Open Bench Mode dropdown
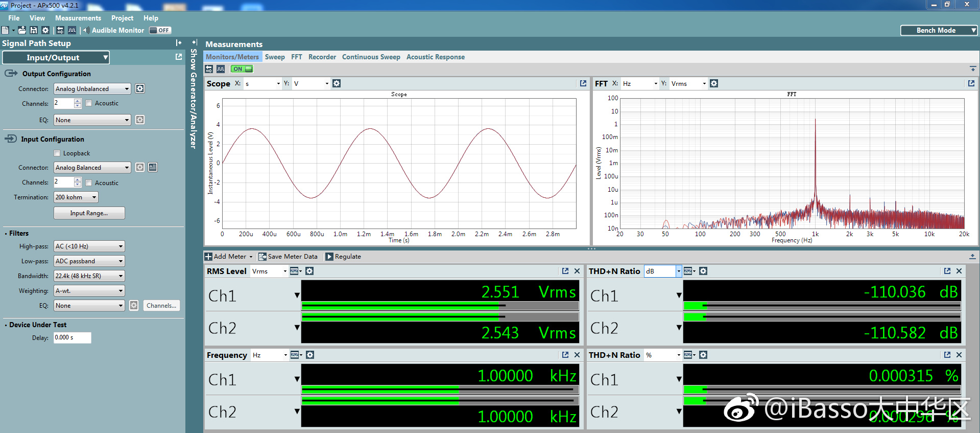Viewport: 980px width, 433px height. tap(939, 30)
